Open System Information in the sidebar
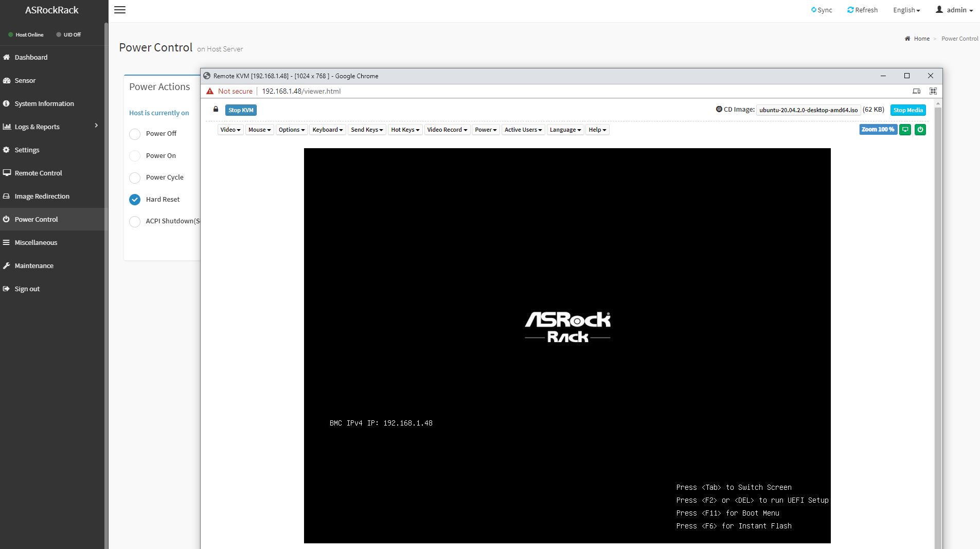Image resolution: width=980 pixels, height=549 pixels. pyautogui.click(x=44, y=103)
